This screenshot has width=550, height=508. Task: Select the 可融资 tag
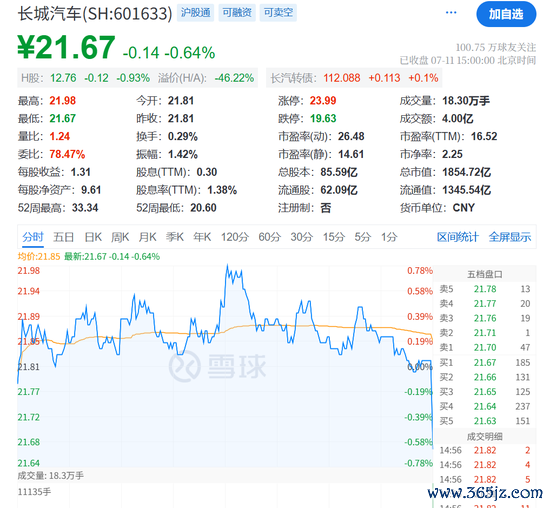(237, 13)
